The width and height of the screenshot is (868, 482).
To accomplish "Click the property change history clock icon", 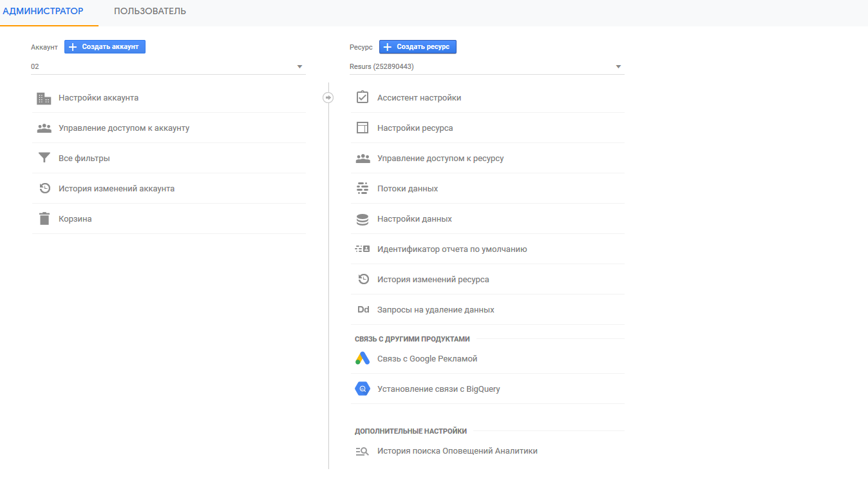I will coord(363,280).
